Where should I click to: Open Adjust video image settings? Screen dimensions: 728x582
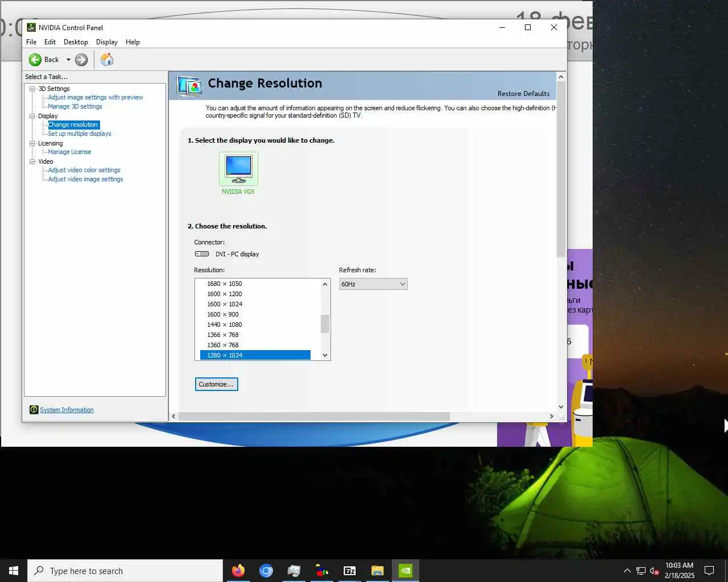tap(85, 179)
